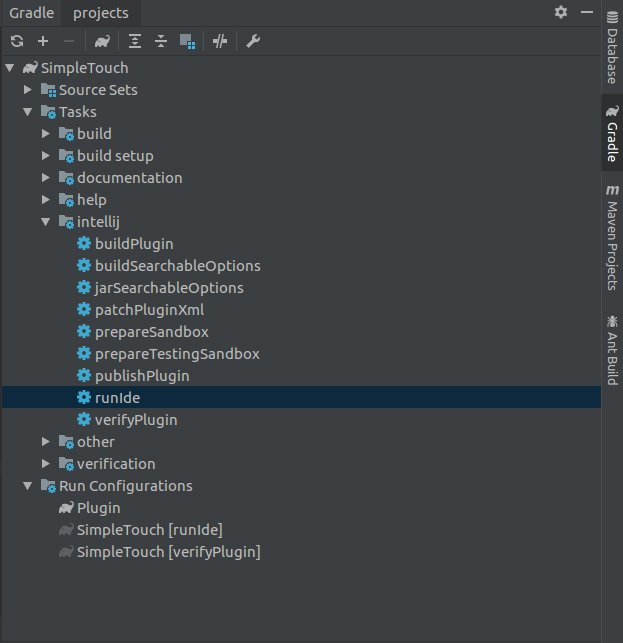The width and height of the screenshot is (623, 643).
Task: Click the publishPlugin gear icon
Action: pos(84,375)
